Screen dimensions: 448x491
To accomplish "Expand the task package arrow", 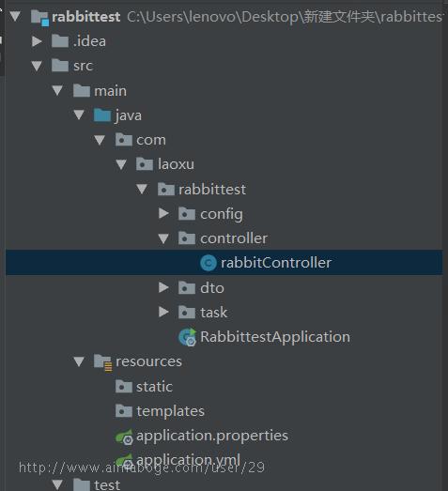I will coord(163,312).
